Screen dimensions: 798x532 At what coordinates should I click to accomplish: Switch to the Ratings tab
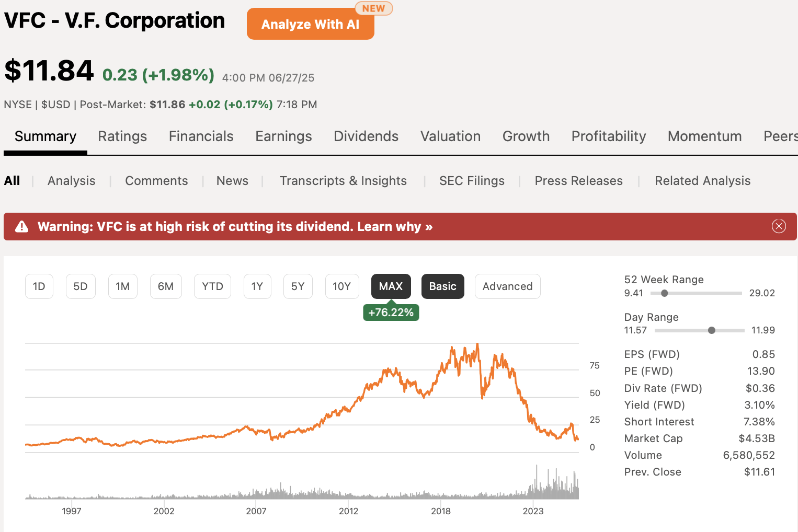coord(122,136)
